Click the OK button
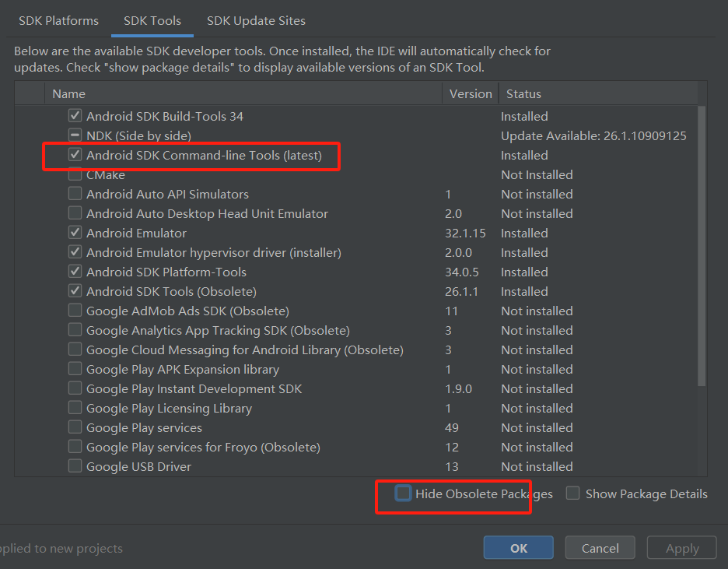This screenshot has height=569, width=728. click(518, 548)
